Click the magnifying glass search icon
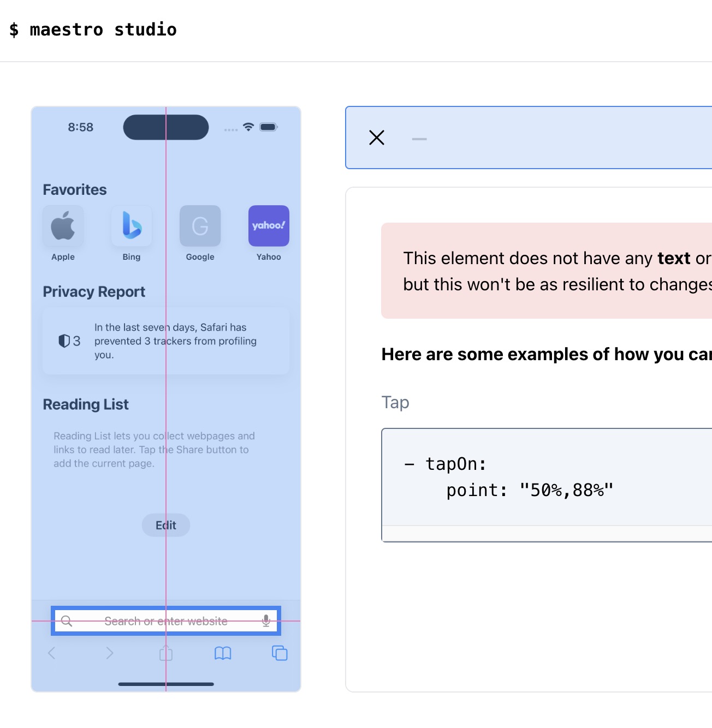 pyautogui.click(x=67, y=621)
